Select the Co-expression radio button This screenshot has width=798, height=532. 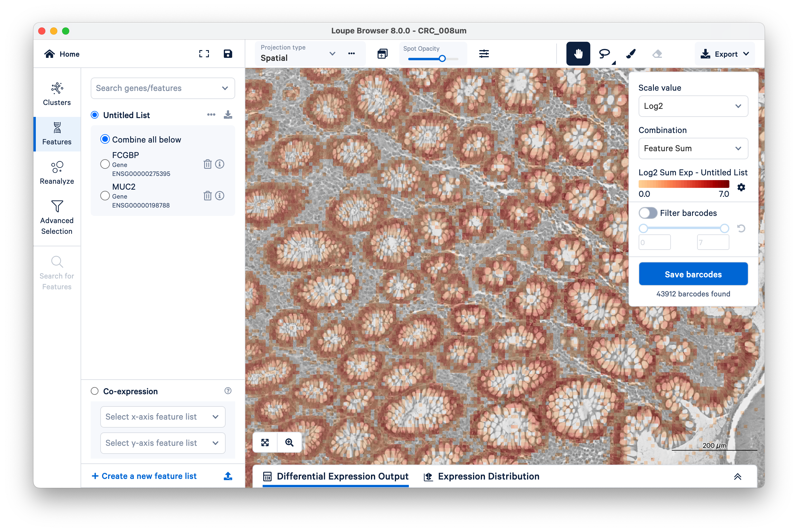pyautogui.click(x=95, y=391)
